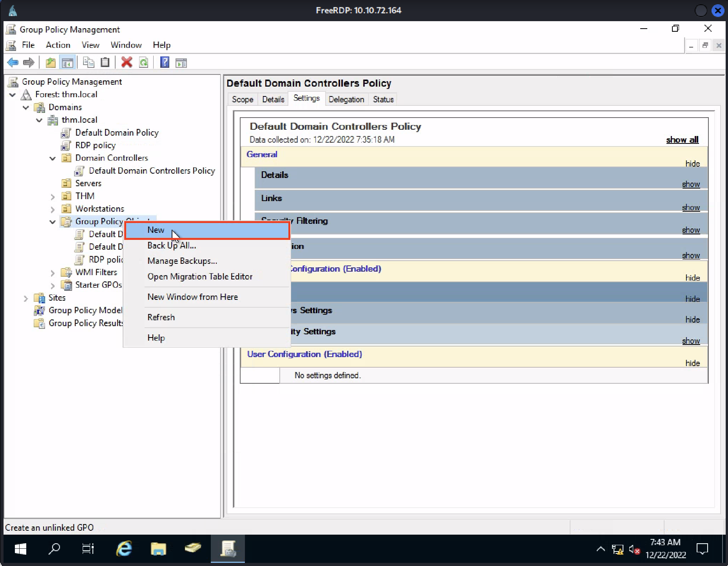Click hide link in General section
728x566 pixels.
pos(692,164)
